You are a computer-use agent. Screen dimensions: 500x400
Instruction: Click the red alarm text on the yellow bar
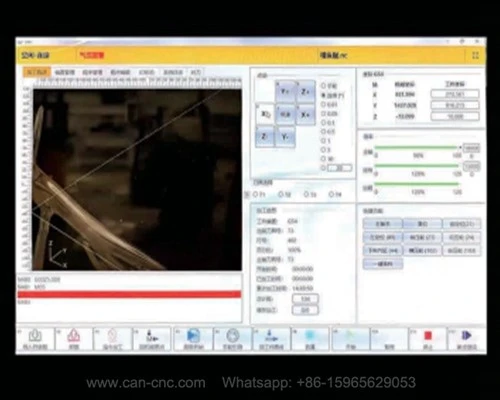tap(92, 55)
